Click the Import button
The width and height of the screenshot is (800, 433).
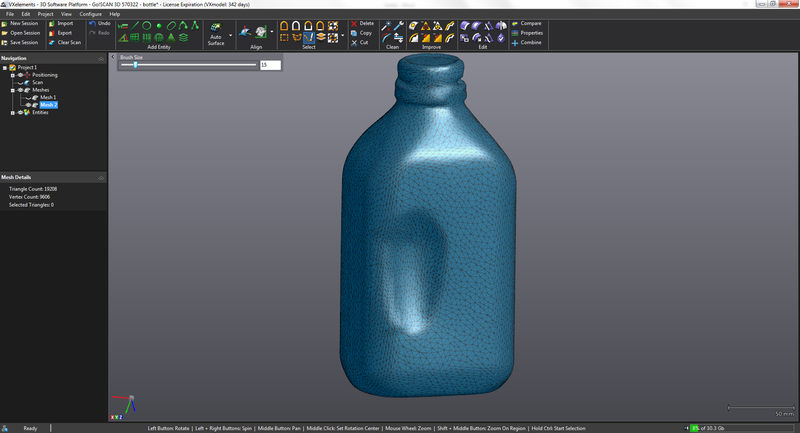coord(61,23)
